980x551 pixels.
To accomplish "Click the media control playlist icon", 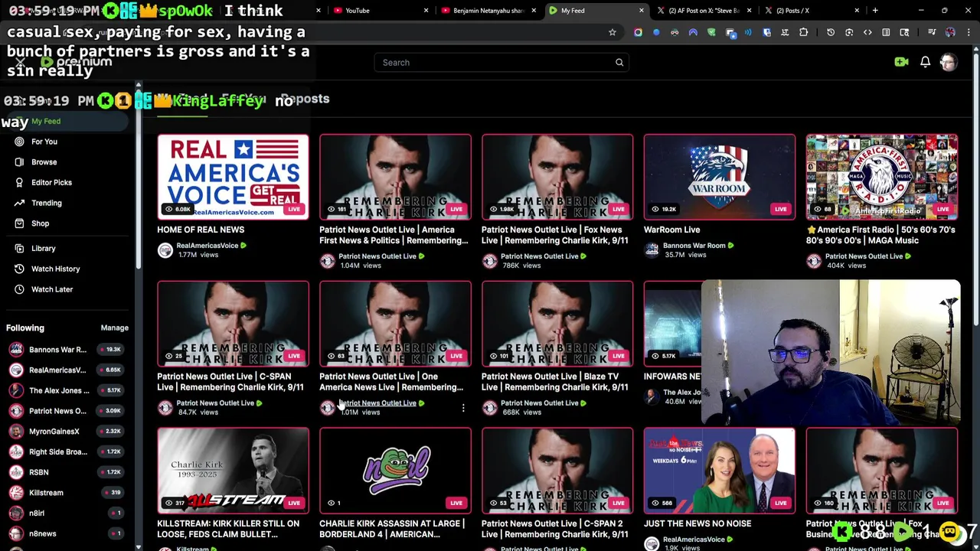I will [932, 32].
